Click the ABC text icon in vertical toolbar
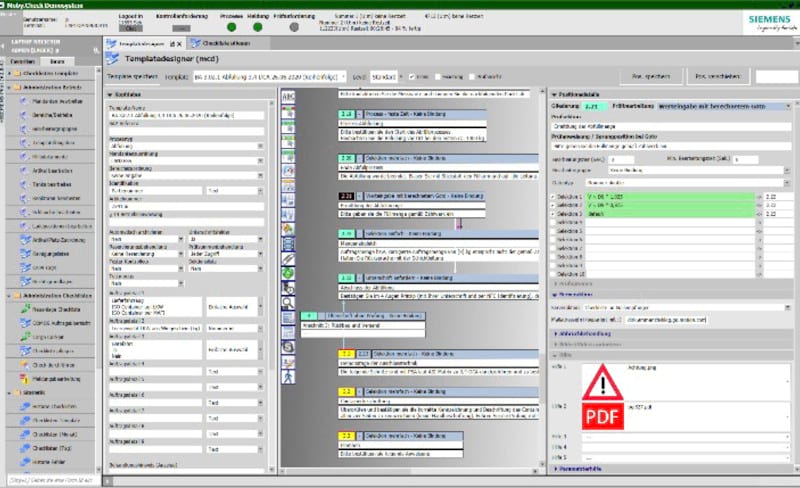 click(289, 96)
